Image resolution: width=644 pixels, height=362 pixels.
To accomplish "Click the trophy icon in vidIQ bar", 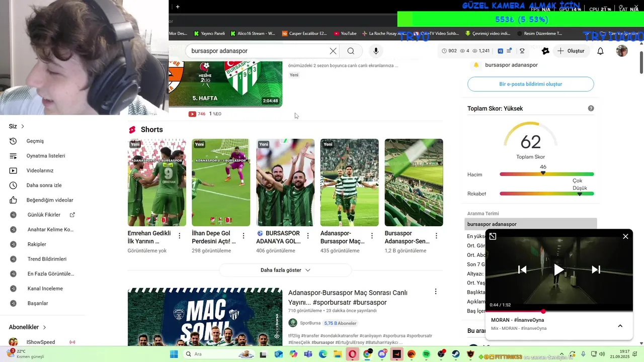I will (x=522, y=51).
